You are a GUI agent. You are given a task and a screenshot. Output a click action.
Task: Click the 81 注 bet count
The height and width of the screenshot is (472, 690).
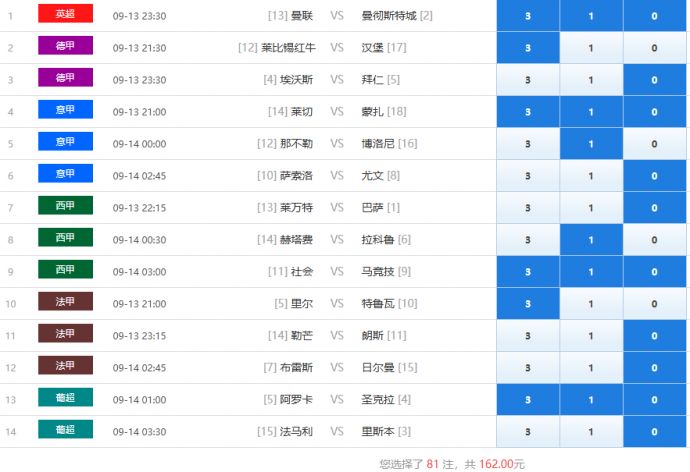pyautogui.click(x=440, y=464)
